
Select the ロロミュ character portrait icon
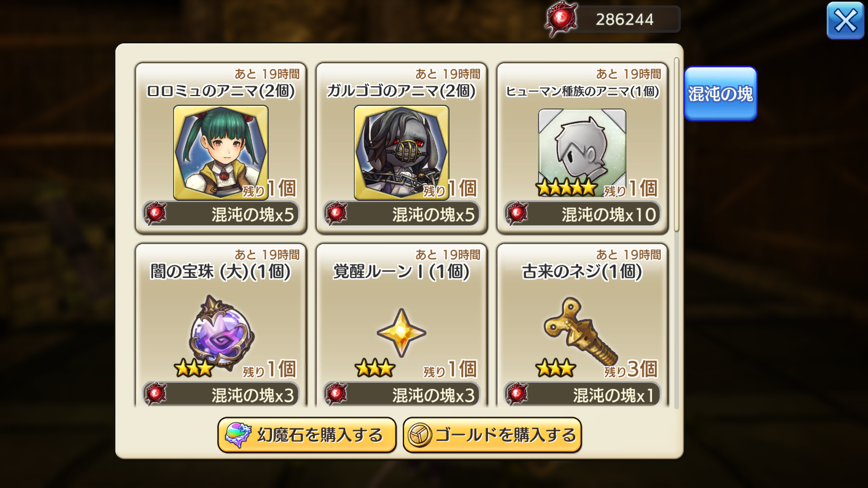[x=221, y=153]
